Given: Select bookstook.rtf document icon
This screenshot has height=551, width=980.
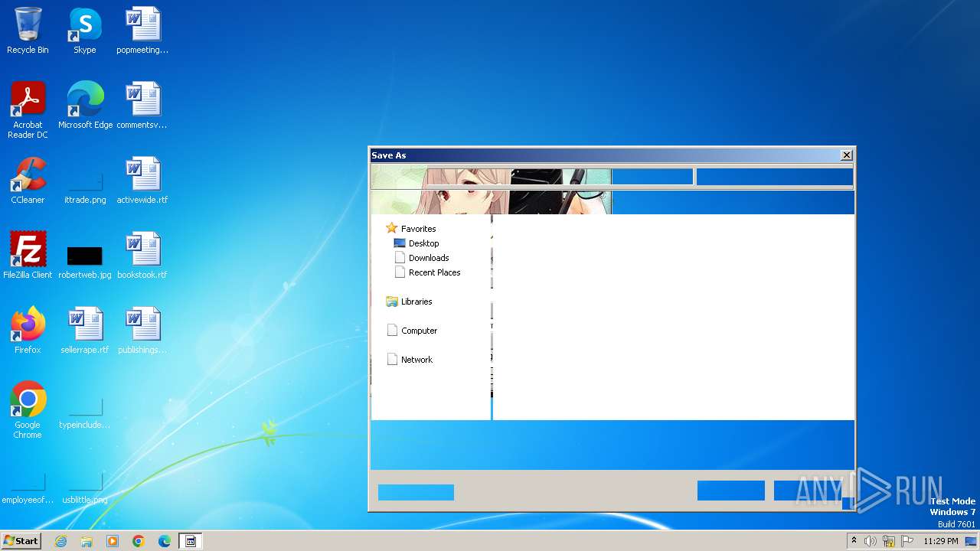Looking at the screenshot, I should tap(142, 256).
